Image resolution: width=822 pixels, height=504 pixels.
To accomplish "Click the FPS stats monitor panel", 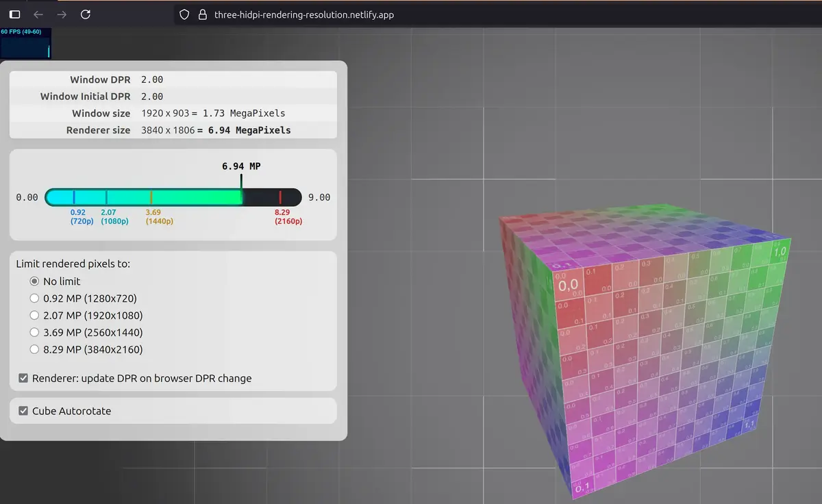I will pyautogui.click(x=25, y=43).
